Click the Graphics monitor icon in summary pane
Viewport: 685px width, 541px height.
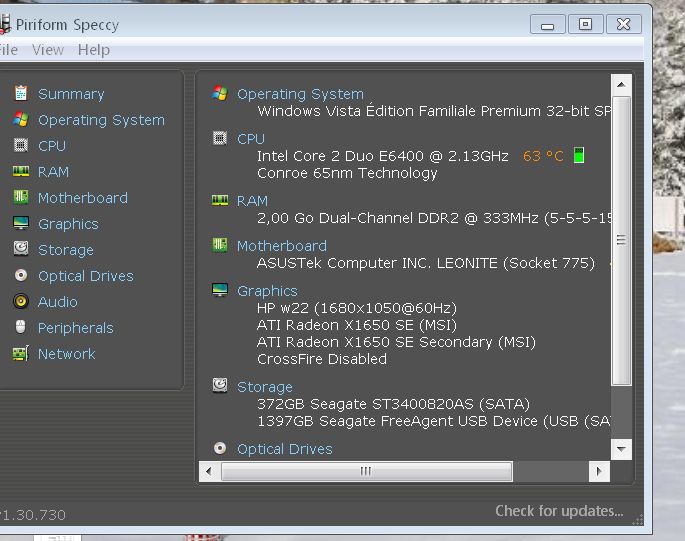point(220,290)
